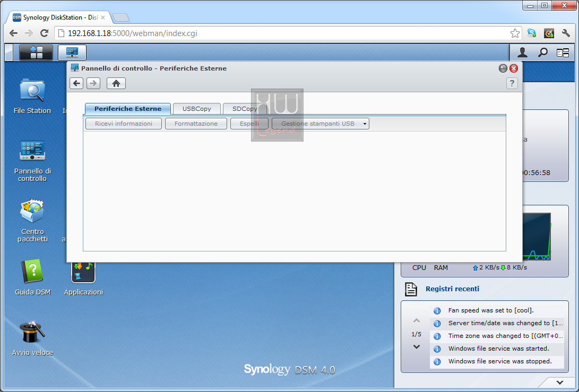Open Control Panel help question mark
Viewport: 579px width, 392px height.
512,83
